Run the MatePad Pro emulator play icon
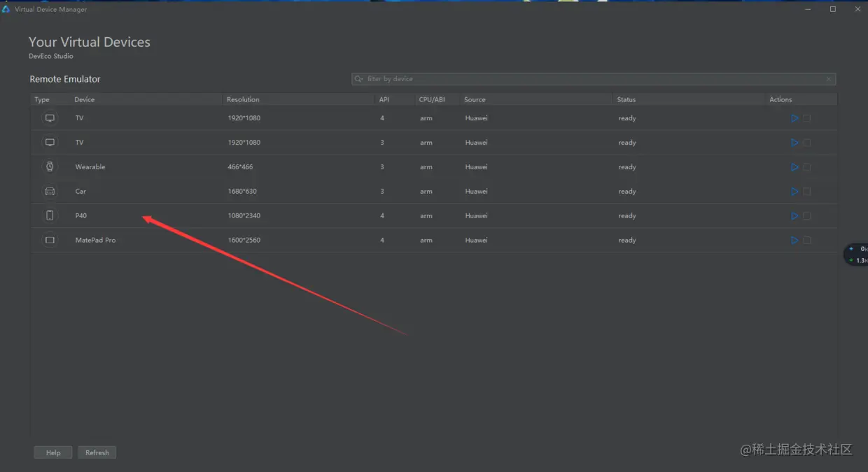Image resolution: width=868 pixels, height=472 pixels. (794, 241)
